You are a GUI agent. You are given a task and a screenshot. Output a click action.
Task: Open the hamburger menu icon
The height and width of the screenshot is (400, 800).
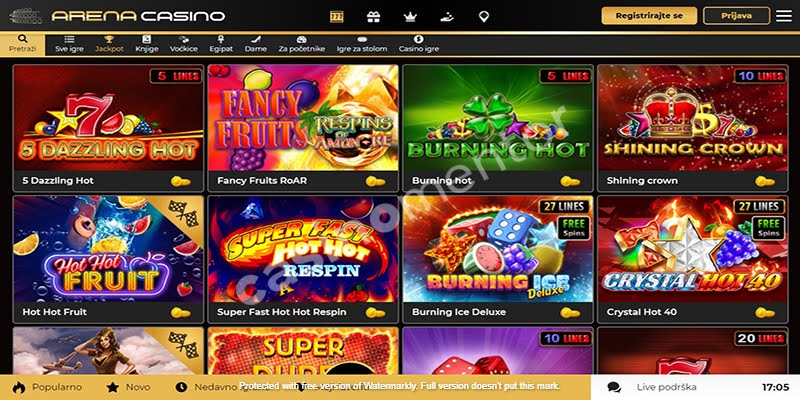point(784,16)
